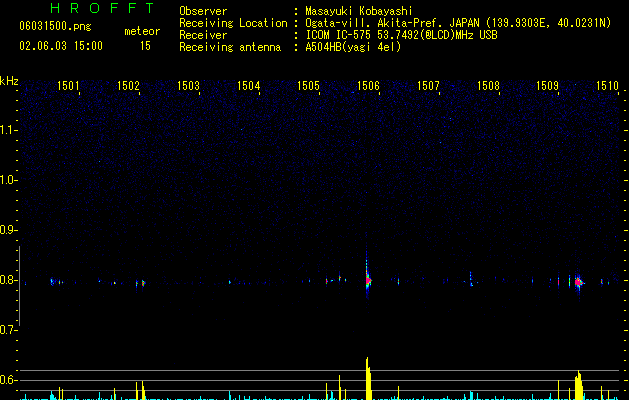Click the 1508 time marker

[488, 86]
